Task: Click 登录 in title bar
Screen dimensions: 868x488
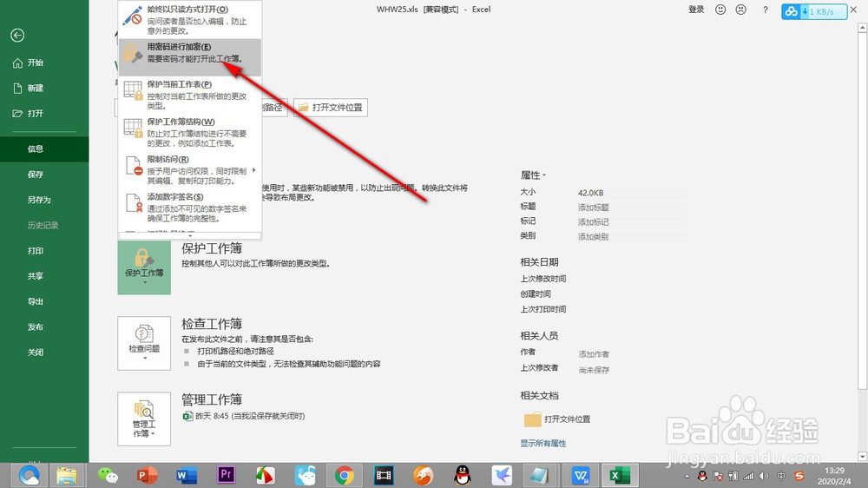Action: point(696,10)
